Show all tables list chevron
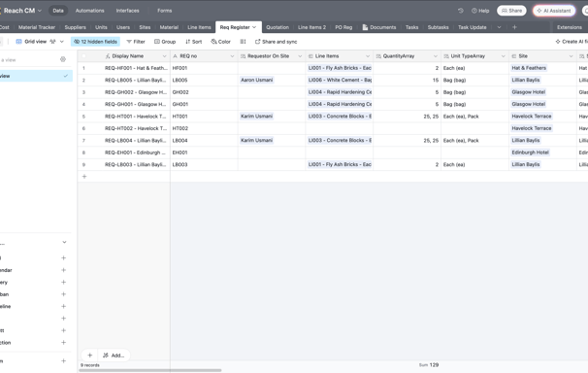The width and height of the screenshot is (588, 373). (x=499, y=27)
